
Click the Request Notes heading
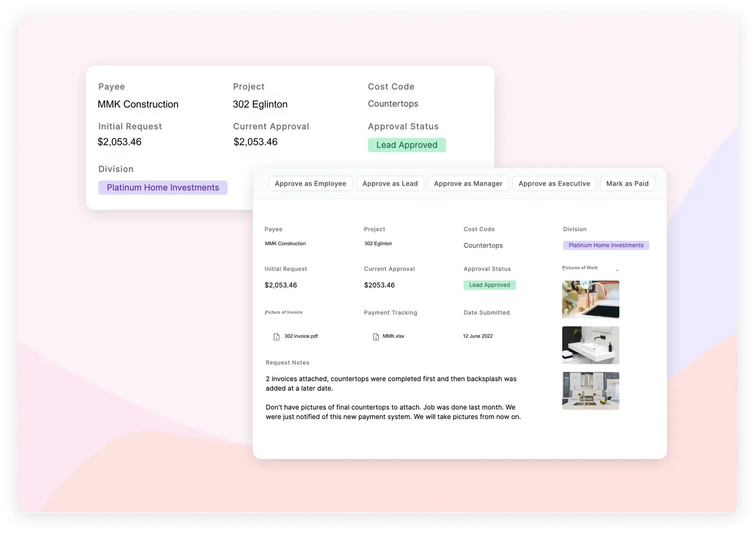(287, 362)
